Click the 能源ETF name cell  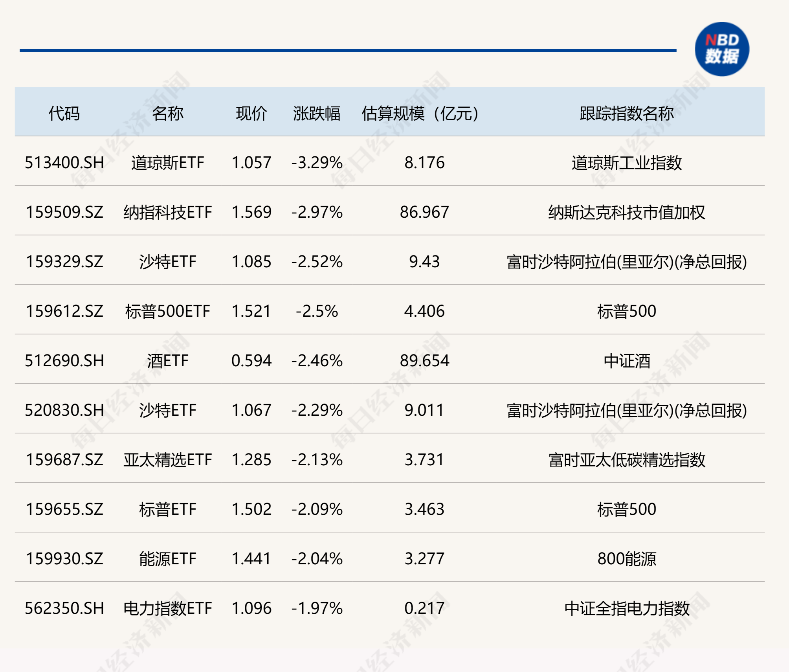pyautogui.click(x=168, y=559)
